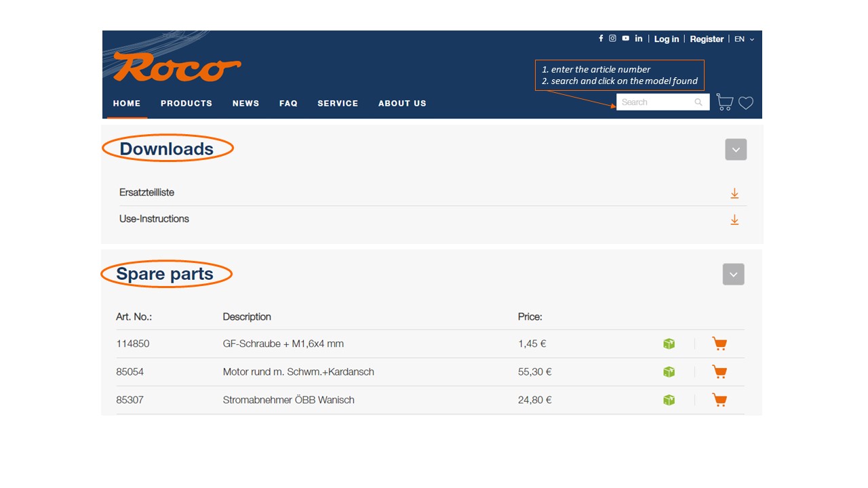Open the wishlist heart icon
This screenshot has height=488, width=868.
point(746,103)
